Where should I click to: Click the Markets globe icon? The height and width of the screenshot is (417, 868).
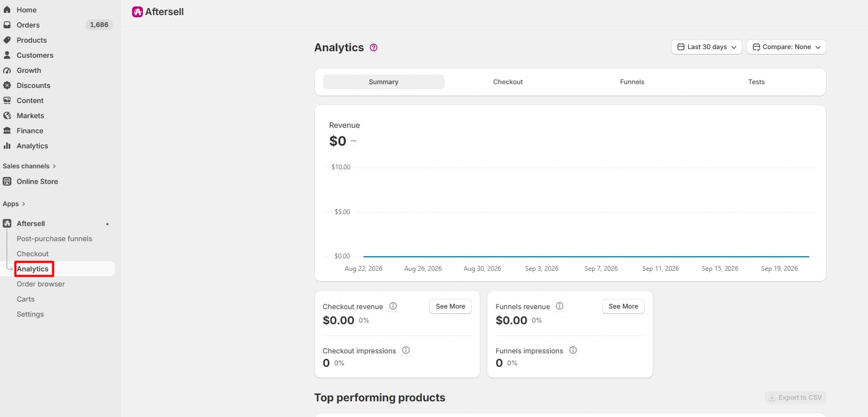pos(7,115)
